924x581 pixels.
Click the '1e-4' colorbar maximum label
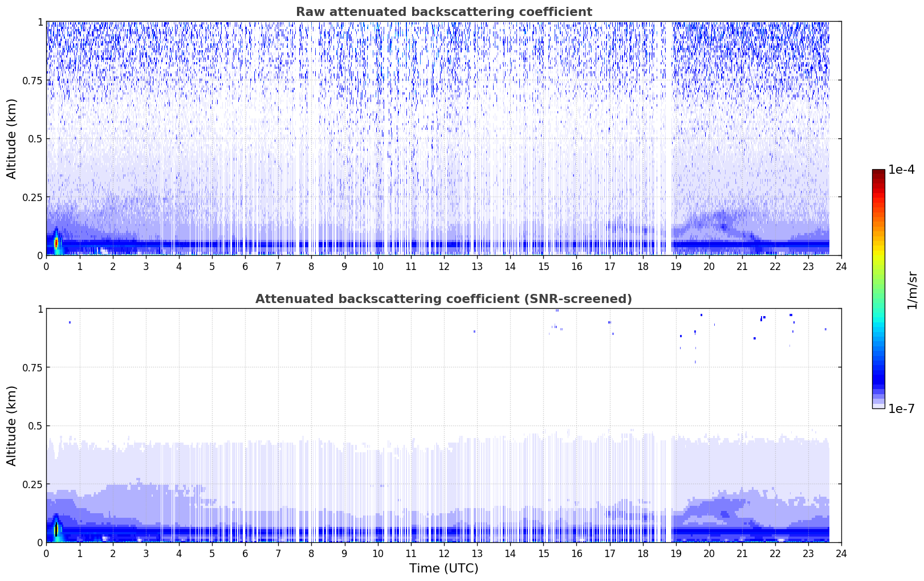[x=901, y=170]
